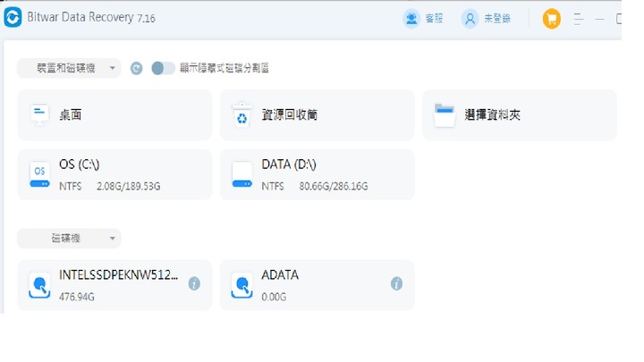Show info for ADATA disk

click(396, 283)
